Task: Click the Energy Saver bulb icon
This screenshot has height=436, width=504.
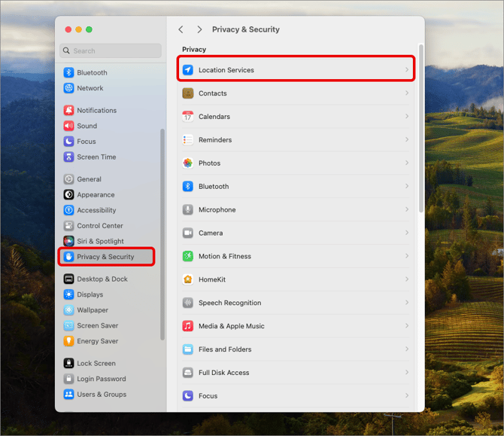Action: (x=68, y=341)
